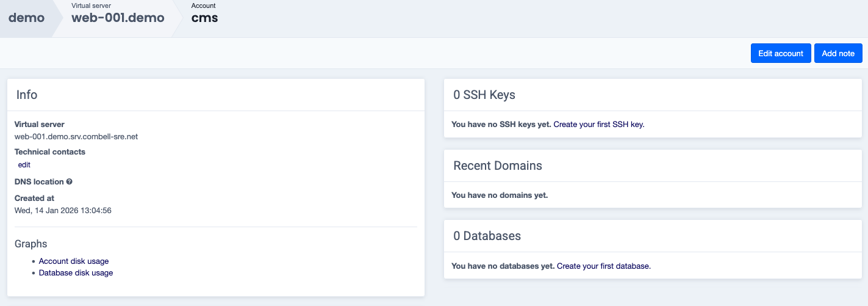This screenshot has height=306, width=868.
Task: Open the Database disk usage graph
Action: 76,273
